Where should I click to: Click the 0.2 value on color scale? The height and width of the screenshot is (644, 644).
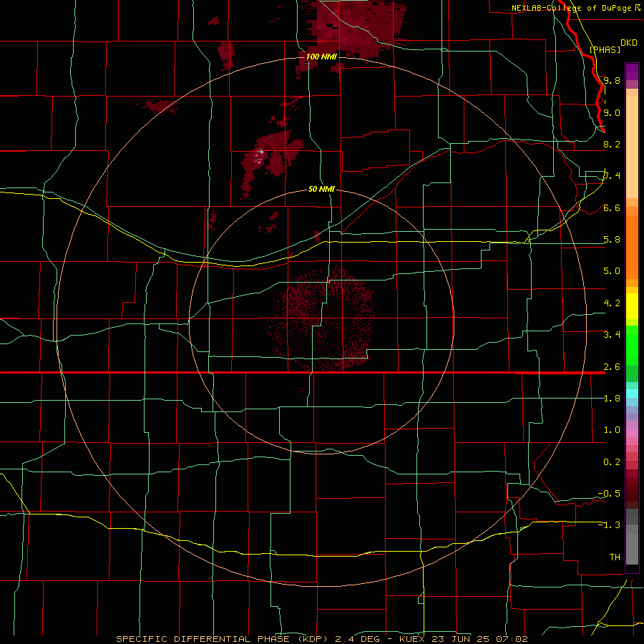click(x=612, y=462)
